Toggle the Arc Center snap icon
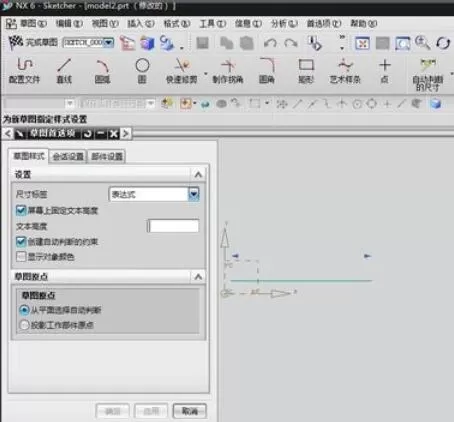This screenshot has width=454, height=422. tap(357, 104)
